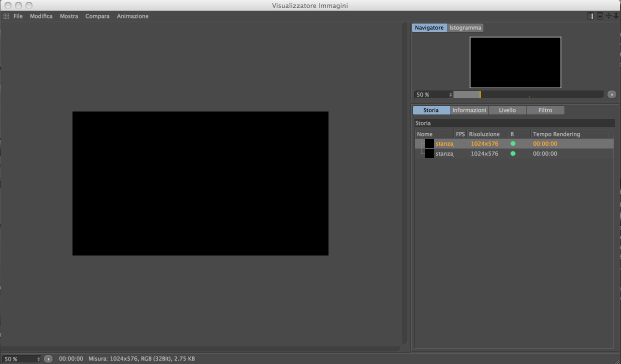Image resolution: width=621 pixels, height=364 pixels.
Task: Click round arrow button in bottom status bar
Action: pos(48,359)
